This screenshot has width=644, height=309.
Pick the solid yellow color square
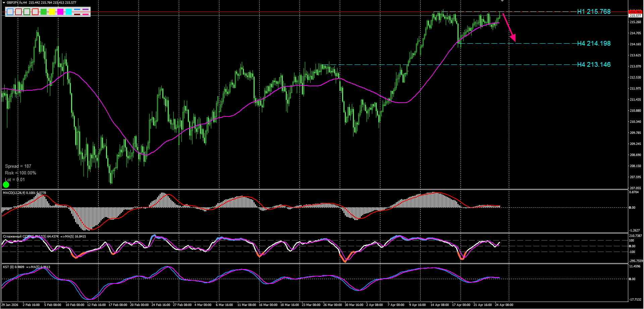pos(52,12)
